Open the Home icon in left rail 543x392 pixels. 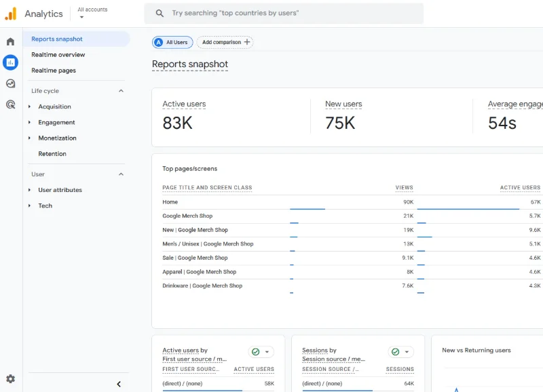[x=10, y=41]
